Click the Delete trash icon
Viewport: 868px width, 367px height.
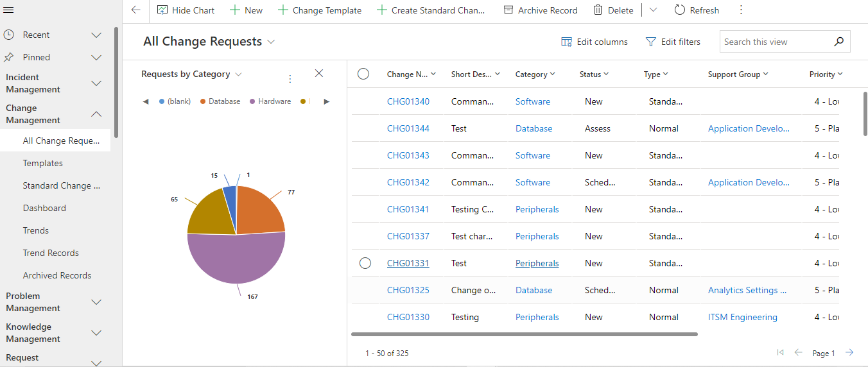[x=598, y=10]
